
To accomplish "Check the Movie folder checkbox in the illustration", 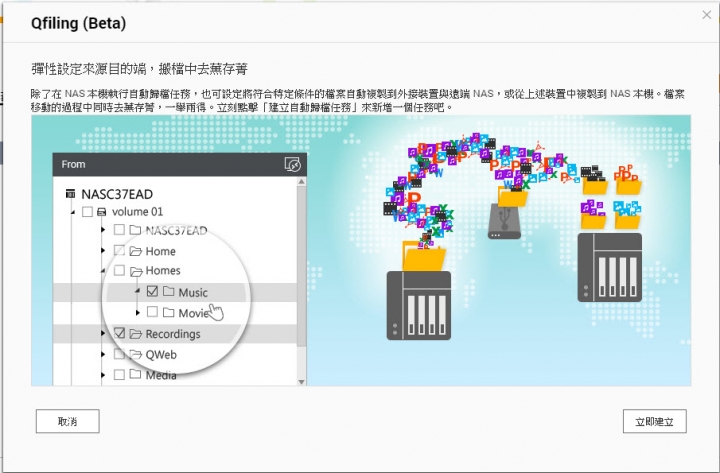I will click(152, 312).
